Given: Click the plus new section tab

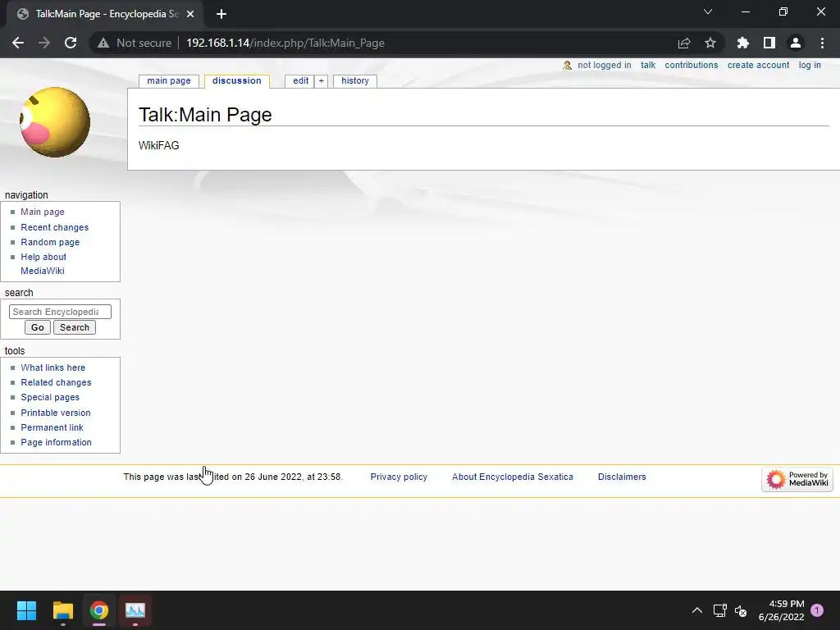Looking at the screenshot, I should point(321,81).
